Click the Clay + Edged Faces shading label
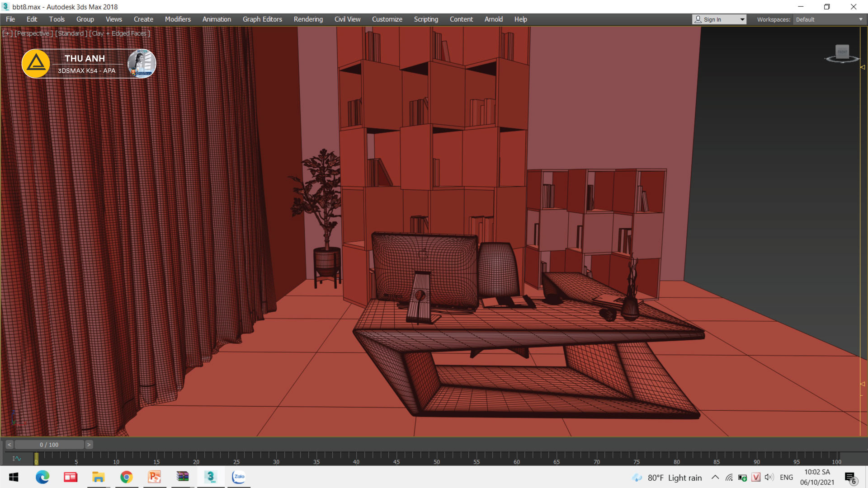Image resolution: width=868 pixels, height=488 pixels. pos(120,33)
